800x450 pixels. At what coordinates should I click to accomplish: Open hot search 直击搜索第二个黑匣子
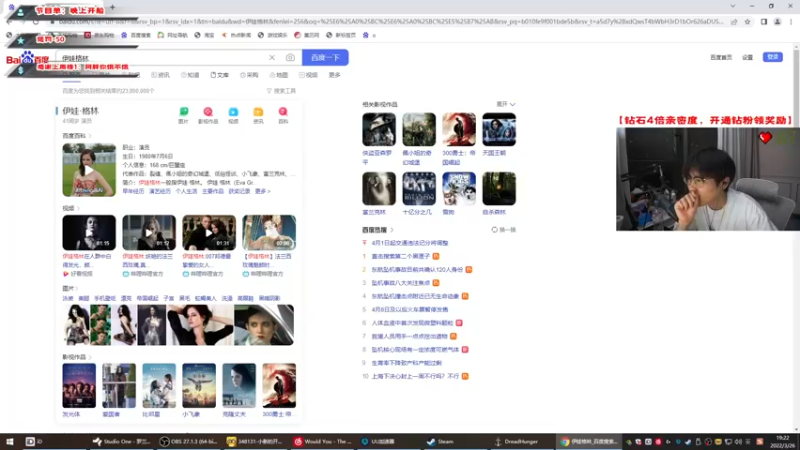click(x=401, y=256)
